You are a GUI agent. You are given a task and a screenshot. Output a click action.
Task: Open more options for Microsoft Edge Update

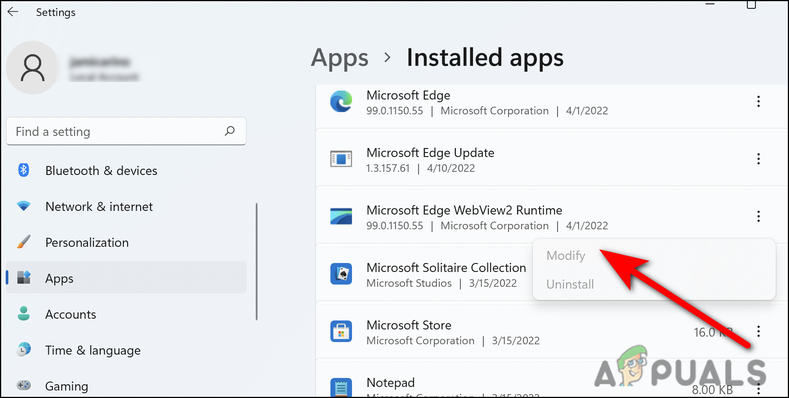click(758, 159)
